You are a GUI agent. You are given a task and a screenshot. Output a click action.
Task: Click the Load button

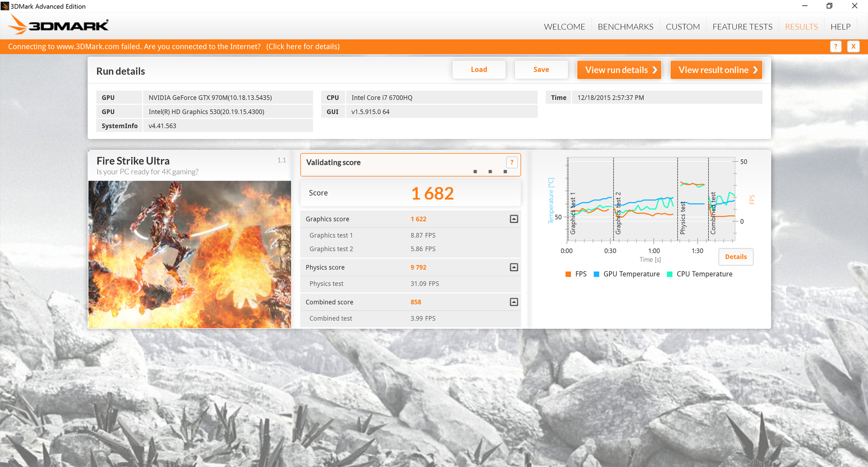coord(479,70)
